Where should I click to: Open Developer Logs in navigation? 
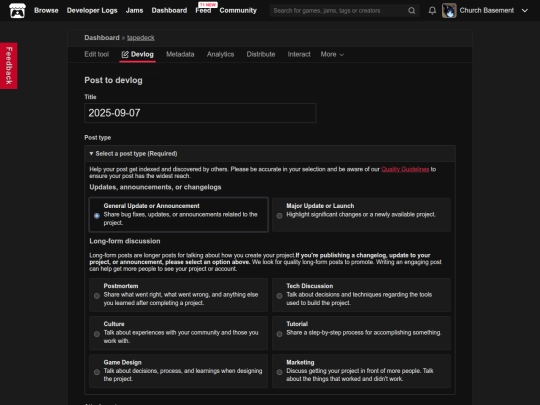coord(92,11)
